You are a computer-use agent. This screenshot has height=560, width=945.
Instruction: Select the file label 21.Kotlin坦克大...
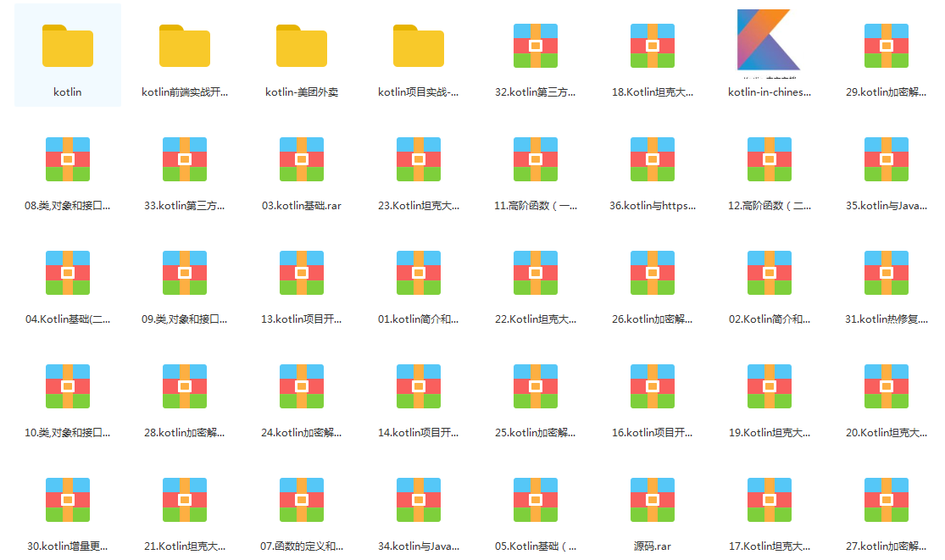point(185,546)
